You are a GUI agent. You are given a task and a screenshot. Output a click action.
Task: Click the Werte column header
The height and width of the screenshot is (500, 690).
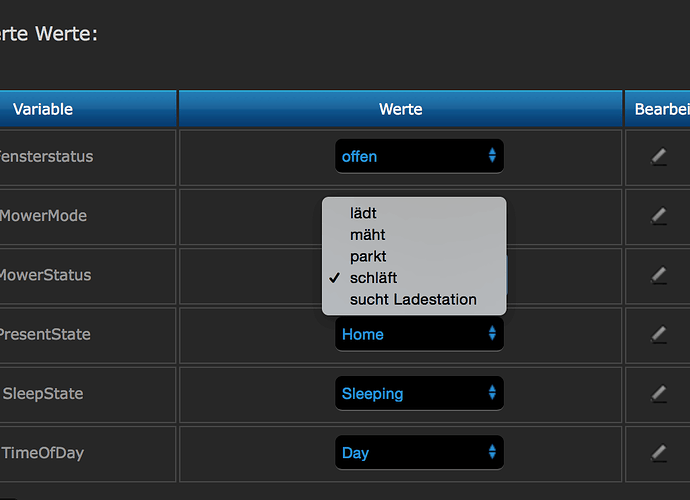(400, 109)
